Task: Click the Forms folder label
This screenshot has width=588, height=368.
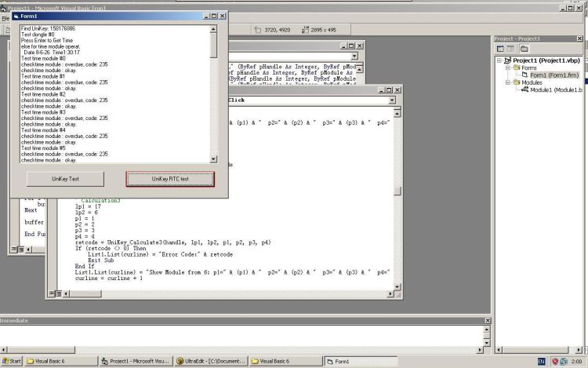Action: click(528, 68)
